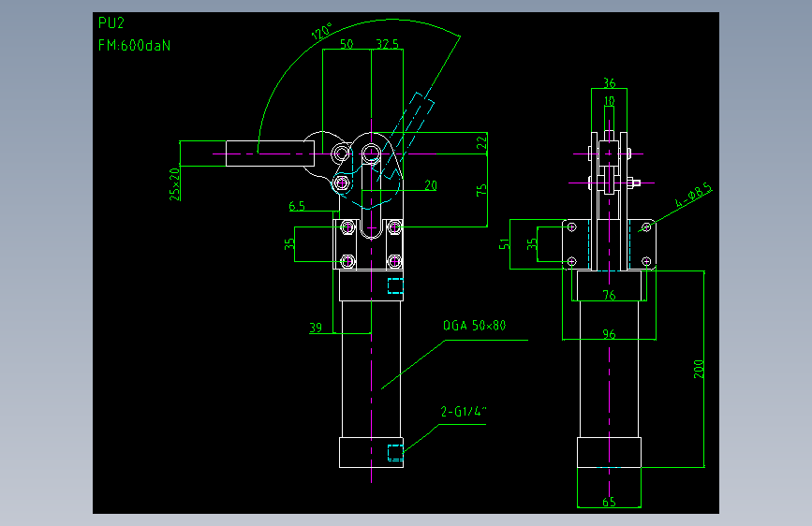Click the 2-G1/4" port annotation

point(464,412)
